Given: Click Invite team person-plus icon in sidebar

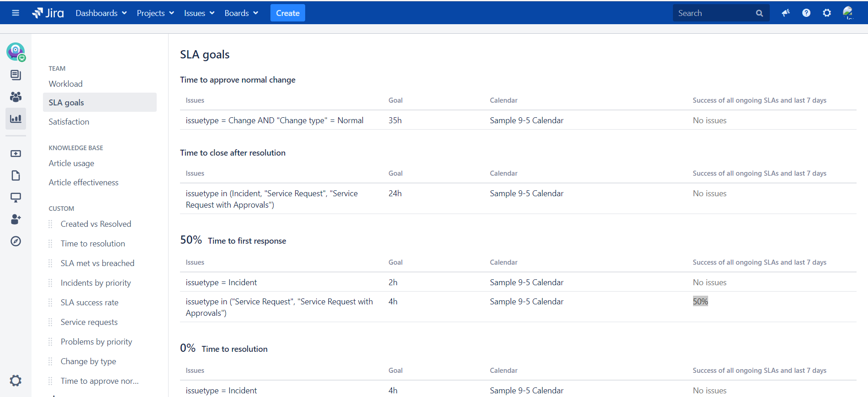Looking at the screenshot, I should 16,219.
